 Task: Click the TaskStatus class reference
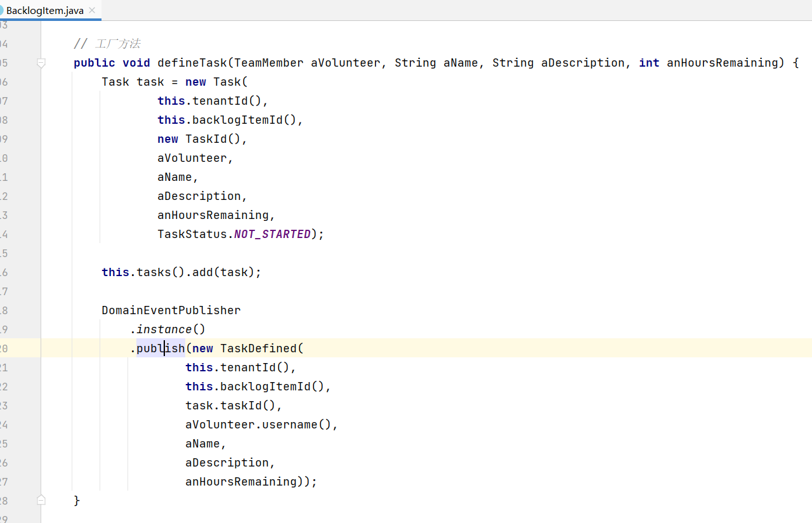point(192,234)
